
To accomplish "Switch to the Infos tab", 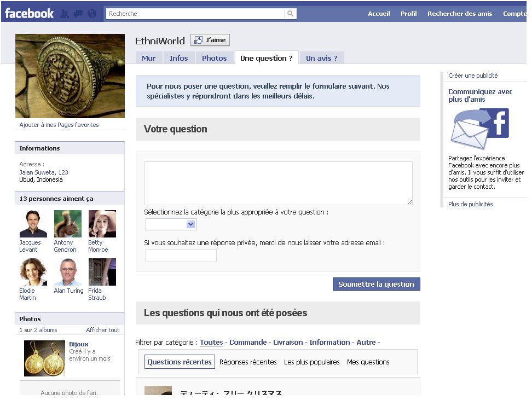I will [179, 58].
